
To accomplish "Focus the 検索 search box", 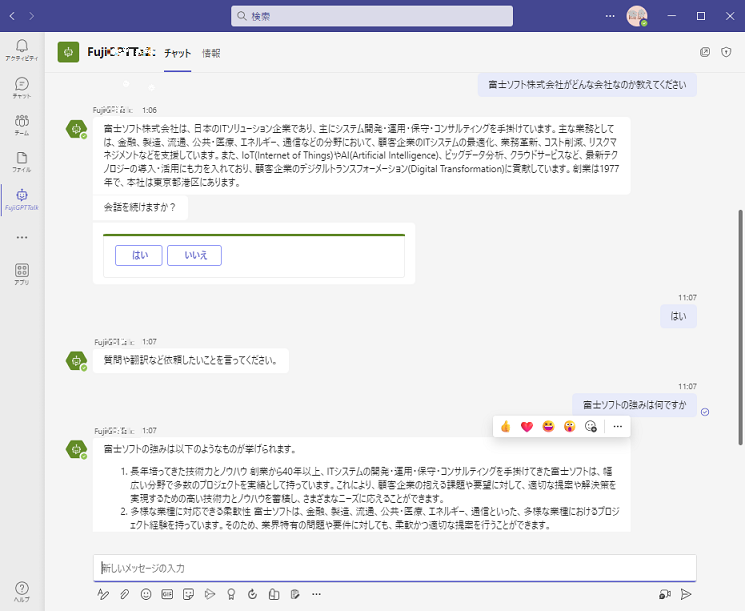I will coord(372,16).
